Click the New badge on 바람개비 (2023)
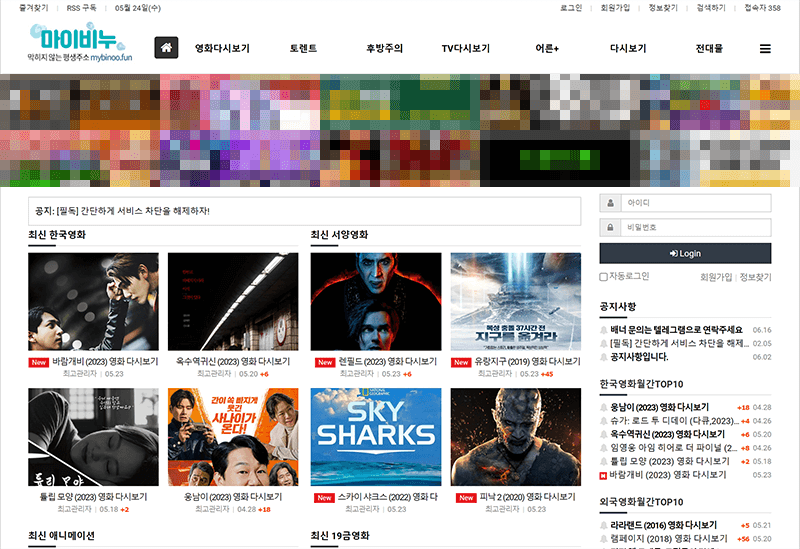Screen dimensions: 800x549 click(x=39, y=362)
